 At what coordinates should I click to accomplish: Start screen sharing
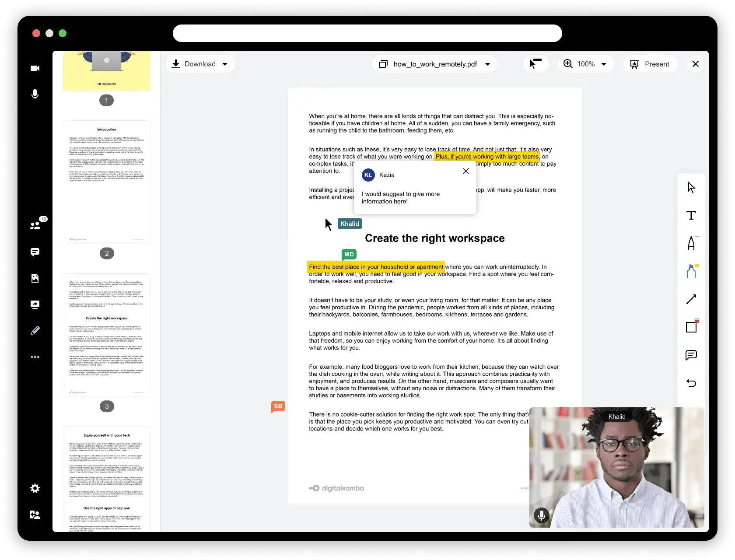pos(35,304)
